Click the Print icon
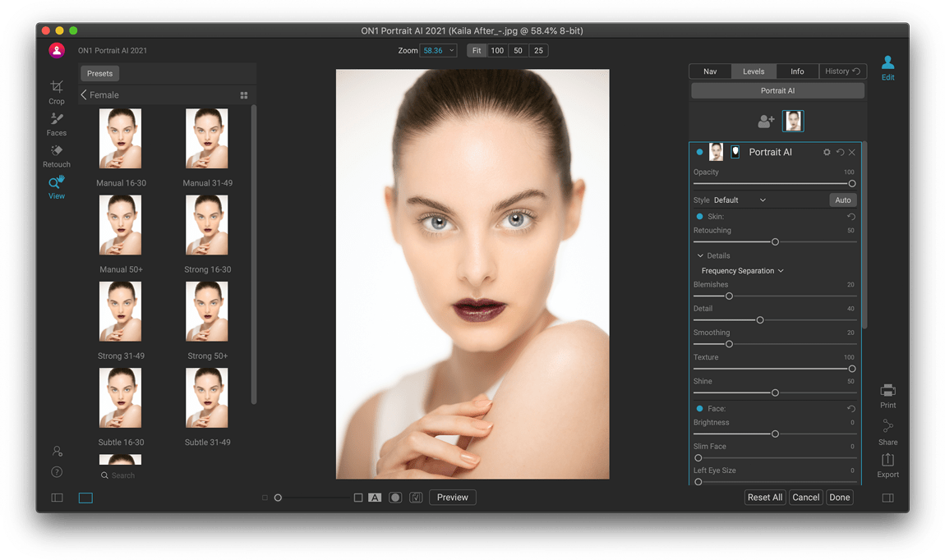 [x=887, y=397]
